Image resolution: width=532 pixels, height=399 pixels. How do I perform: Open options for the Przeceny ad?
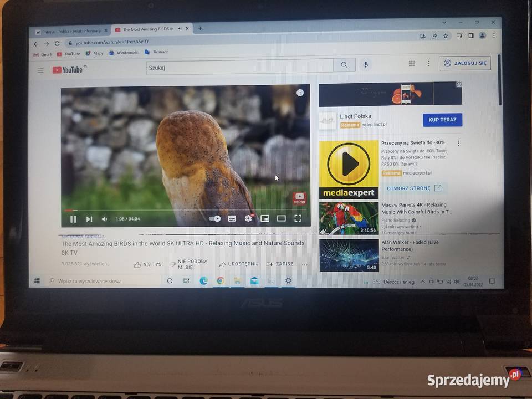pyautogui.click(x=458, y=143)
